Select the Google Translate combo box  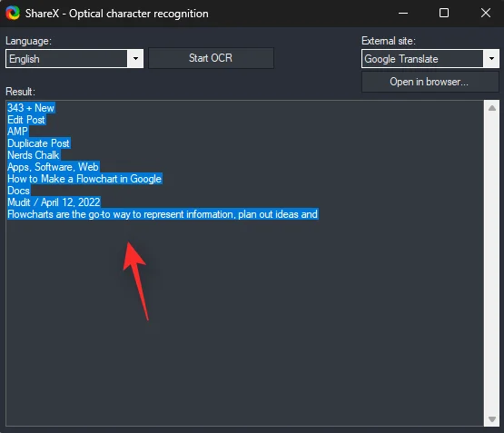pyautogui.click(x=430, y=58)
